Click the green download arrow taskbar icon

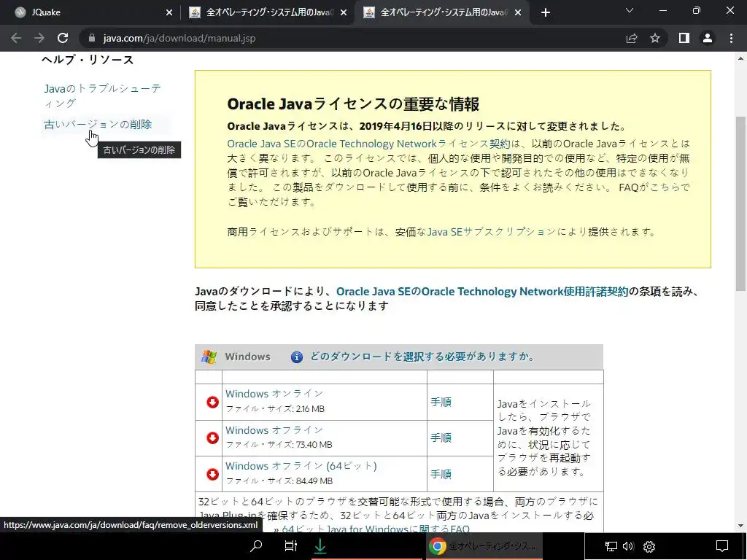[x=320, y=545]
